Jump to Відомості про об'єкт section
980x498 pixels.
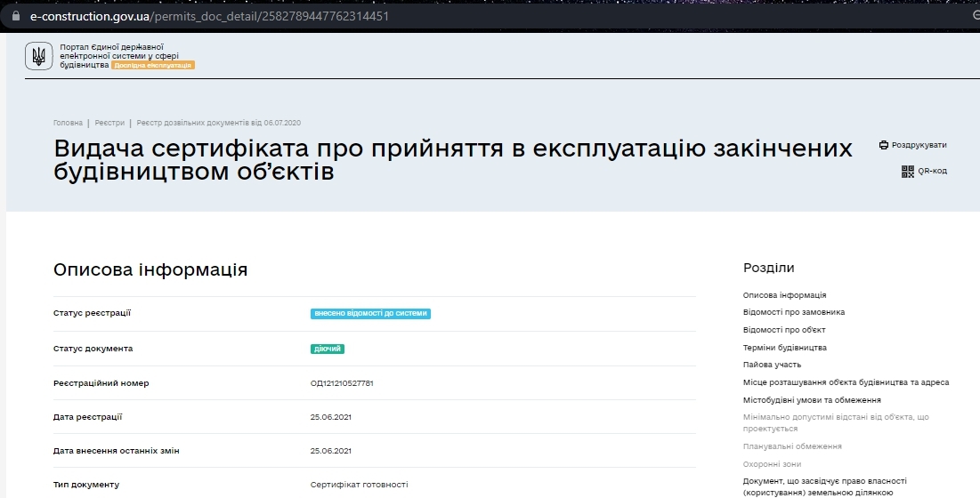(784, 330)
